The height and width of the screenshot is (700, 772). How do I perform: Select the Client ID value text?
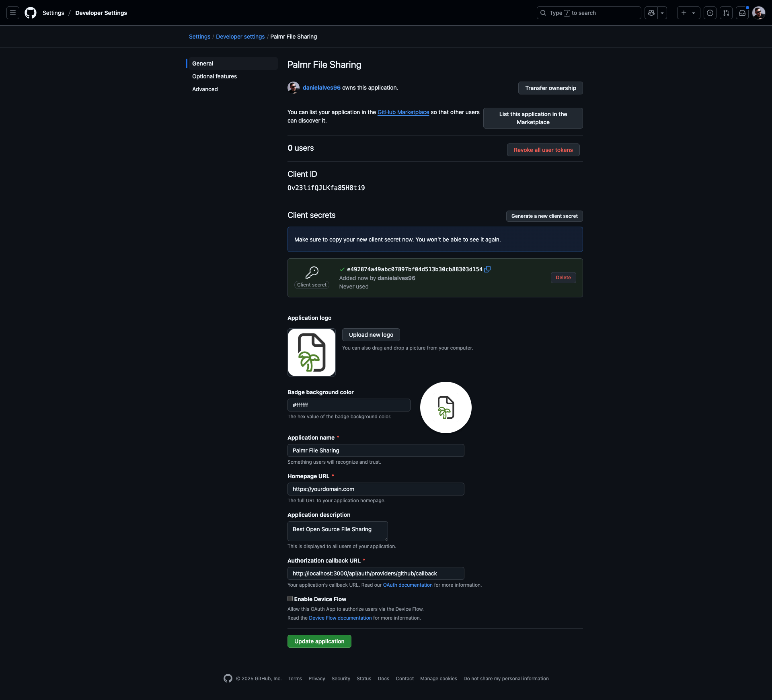point(326,188)
